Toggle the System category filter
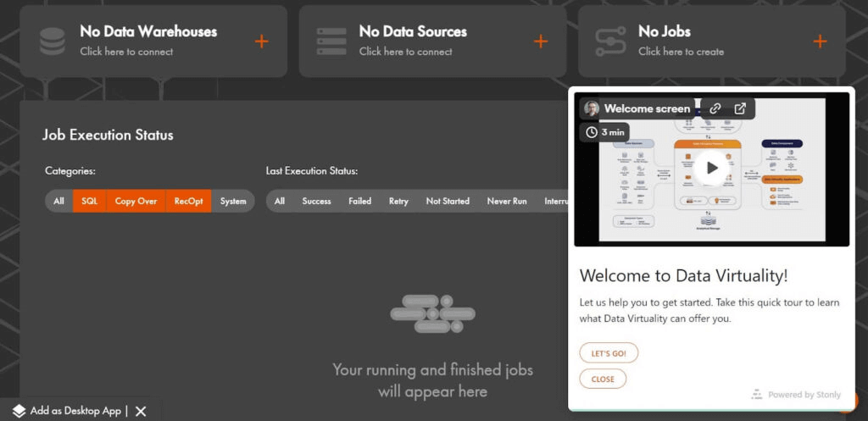This screenshot has height=421, width=868. [x=233, y=201]
